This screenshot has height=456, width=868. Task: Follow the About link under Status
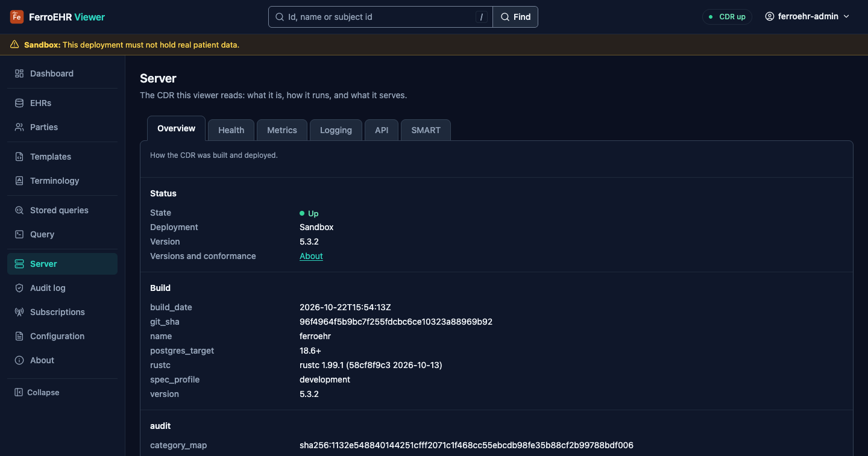pyautogui.click(x=311, y=256)
